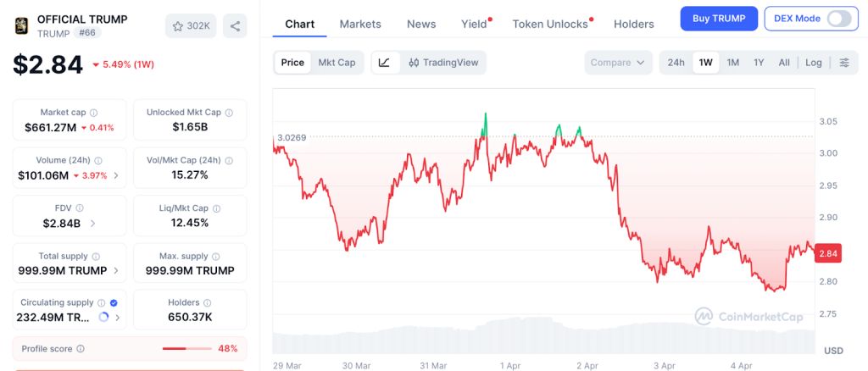
Task: Toggle the DEX Mode switch
Action: point(838,19)
